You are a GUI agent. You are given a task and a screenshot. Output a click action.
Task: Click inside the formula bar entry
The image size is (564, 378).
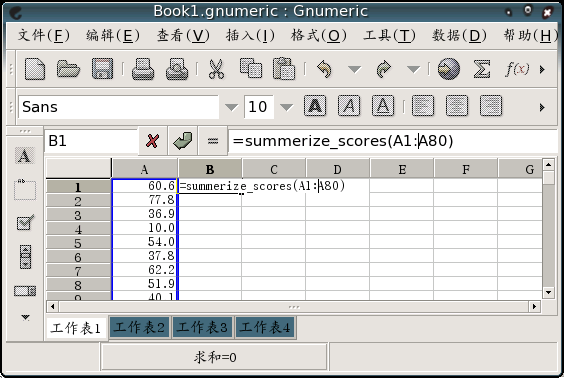(393, 141)
